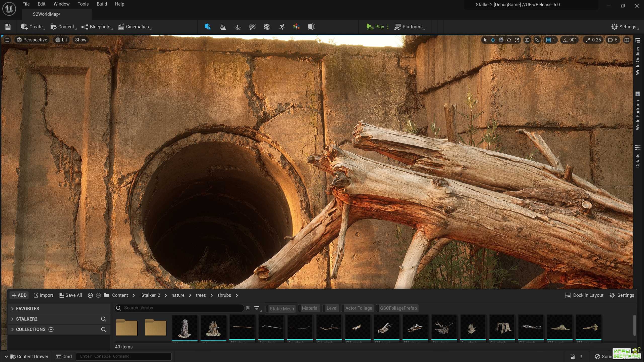Open viewport Show flags menu
The width and height of the screenshot is (644, 362).
(80, 40)
